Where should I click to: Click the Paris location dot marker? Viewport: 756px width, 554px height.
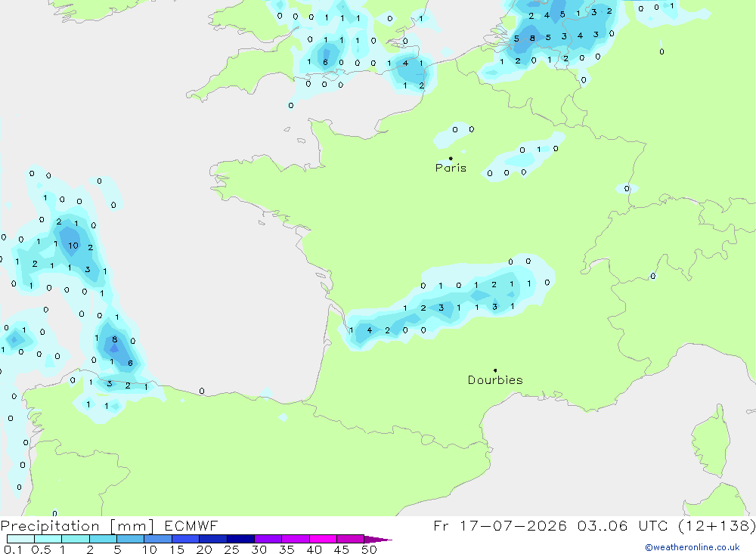tap(451, 158)
